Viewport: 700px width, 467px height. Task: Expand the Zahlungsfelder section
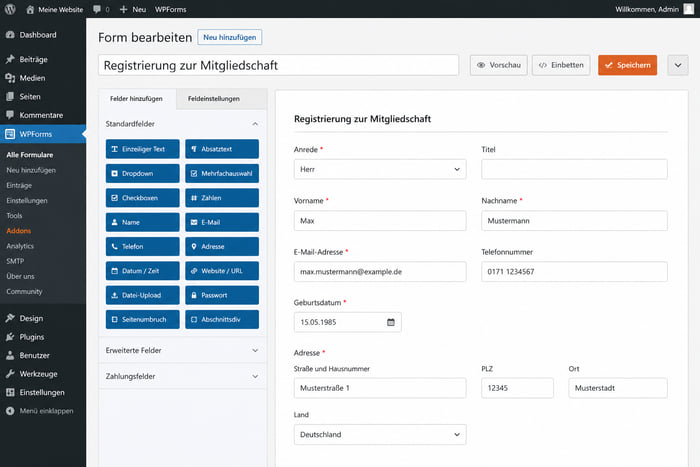(x=182, y=376)
